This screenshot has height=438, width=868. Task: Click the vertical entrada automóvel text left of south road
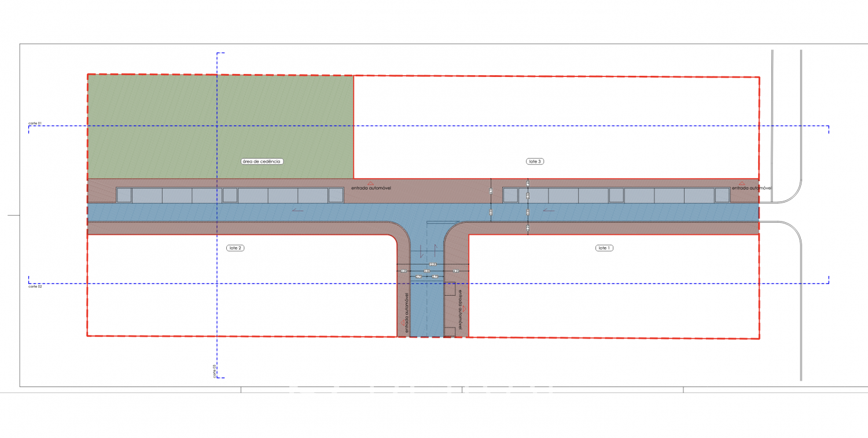click(x=407, y=311)
